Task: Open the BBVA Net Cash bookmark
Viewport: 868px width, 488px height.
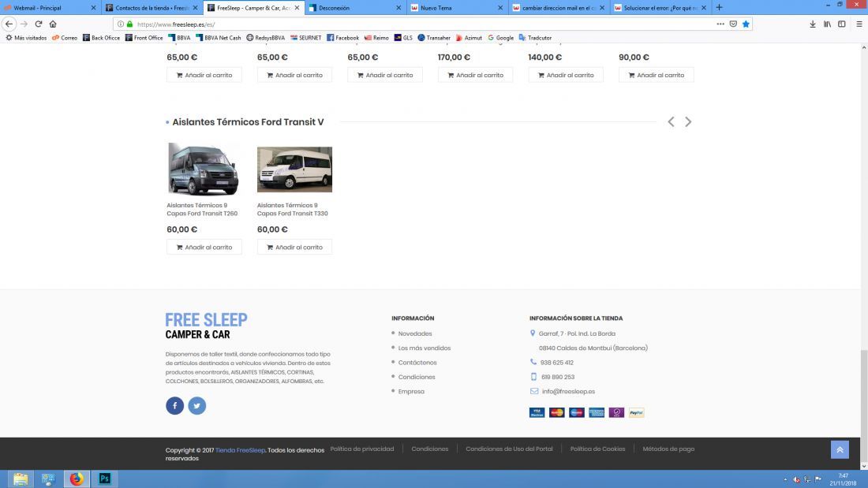Action: pos(218,38)
